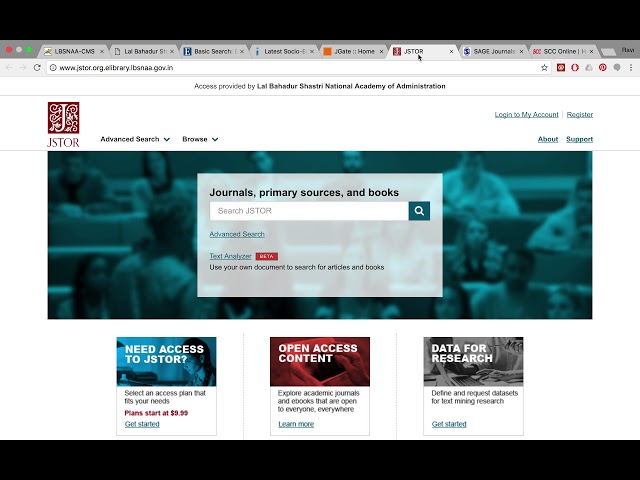Click the Ravi profile button in Chrome
This screenshot has height=480, width=640.
(628, 50)
